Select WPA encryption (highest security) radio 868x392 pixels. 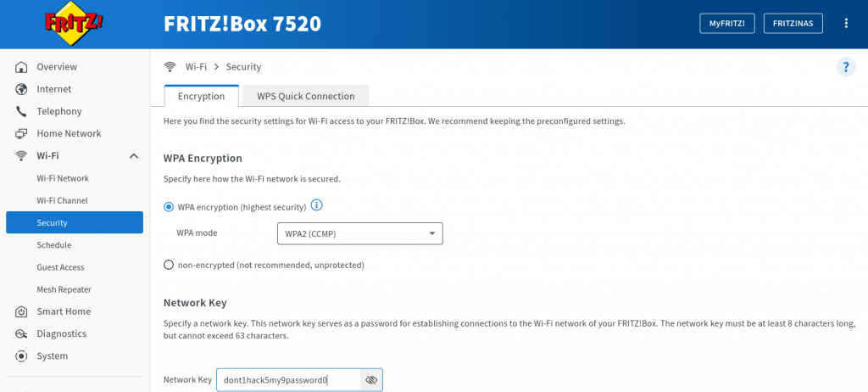169,207
